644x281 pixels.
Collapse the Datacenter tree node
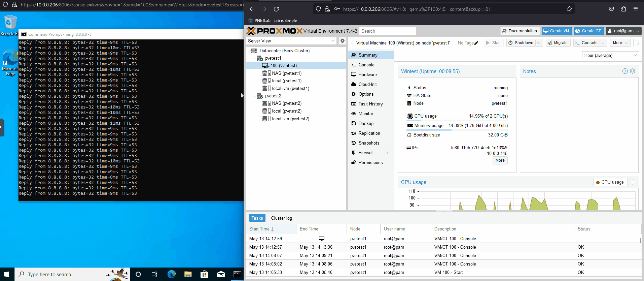point(249,51)
